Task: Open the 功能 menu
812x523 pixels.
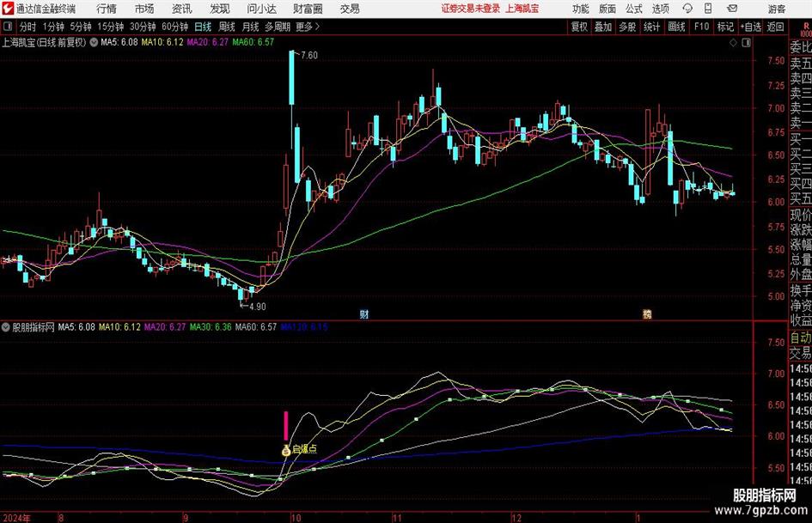Action: 581,9
